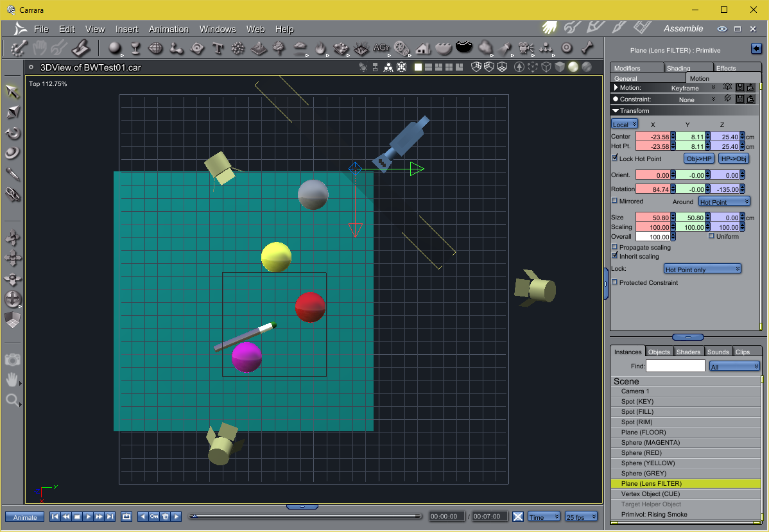The width and height of the screenshot is (769, 532).
Task: Click the Animate button
Action: [25, 517]
